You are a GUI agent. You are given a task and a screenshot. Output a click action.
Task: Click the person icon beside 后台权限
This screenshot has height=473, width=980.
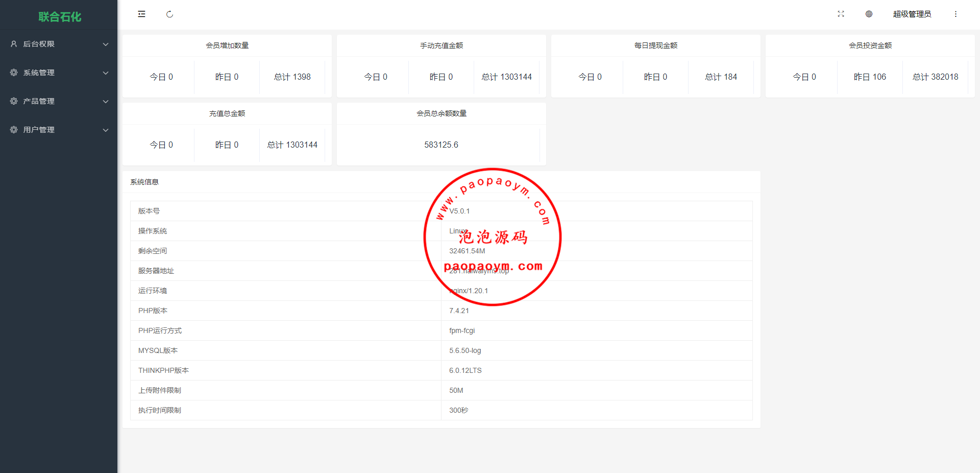14,44
